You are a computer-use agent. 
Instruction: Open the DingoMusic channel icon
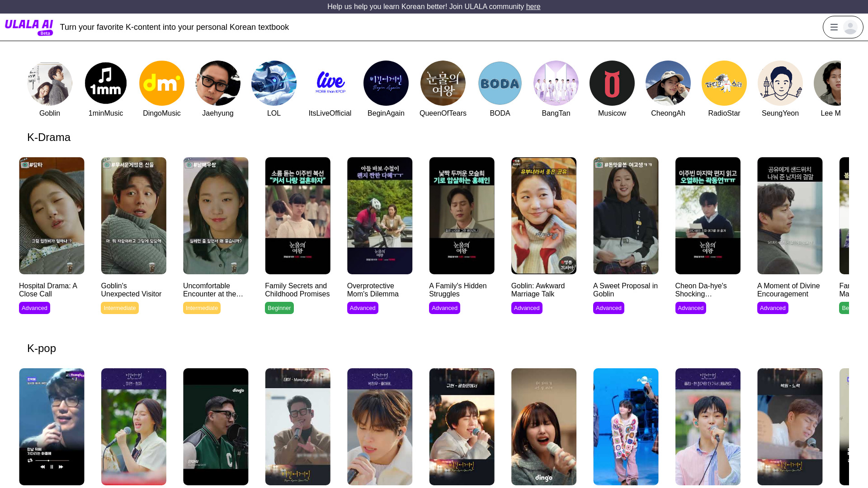point(162,83)
